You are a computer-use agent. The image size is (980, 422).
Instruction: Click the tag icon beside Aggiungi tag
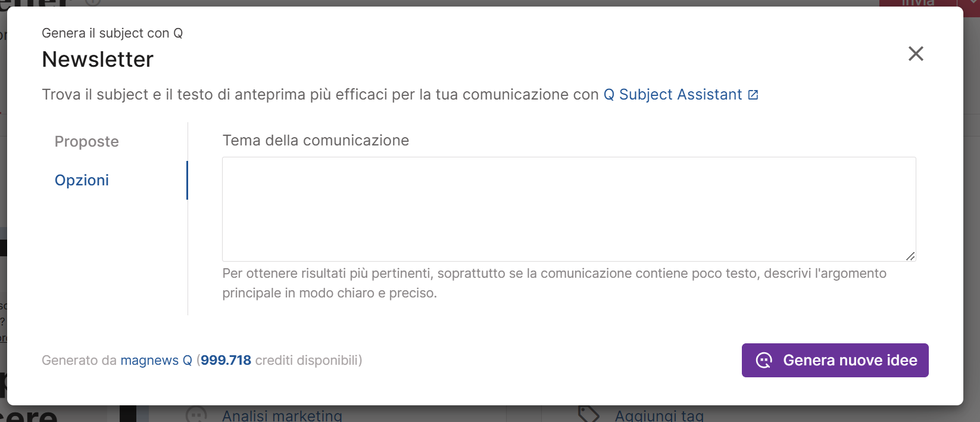(589, 414)
